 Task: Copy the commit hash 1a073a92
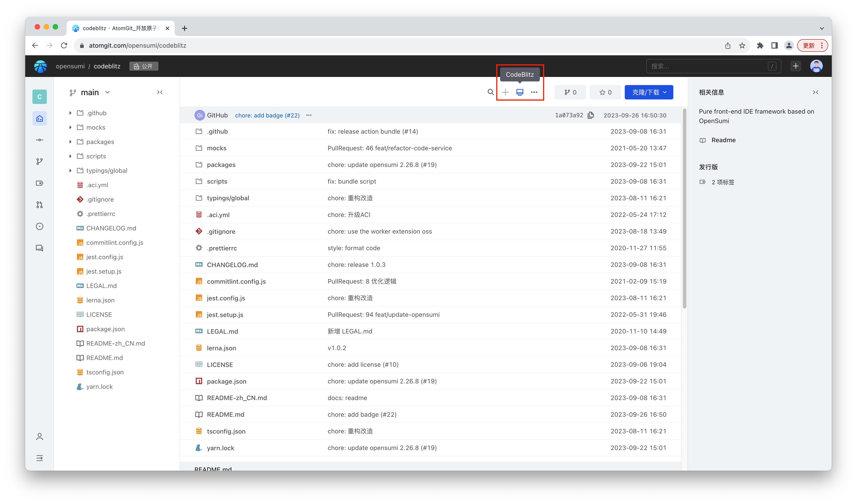590,115
